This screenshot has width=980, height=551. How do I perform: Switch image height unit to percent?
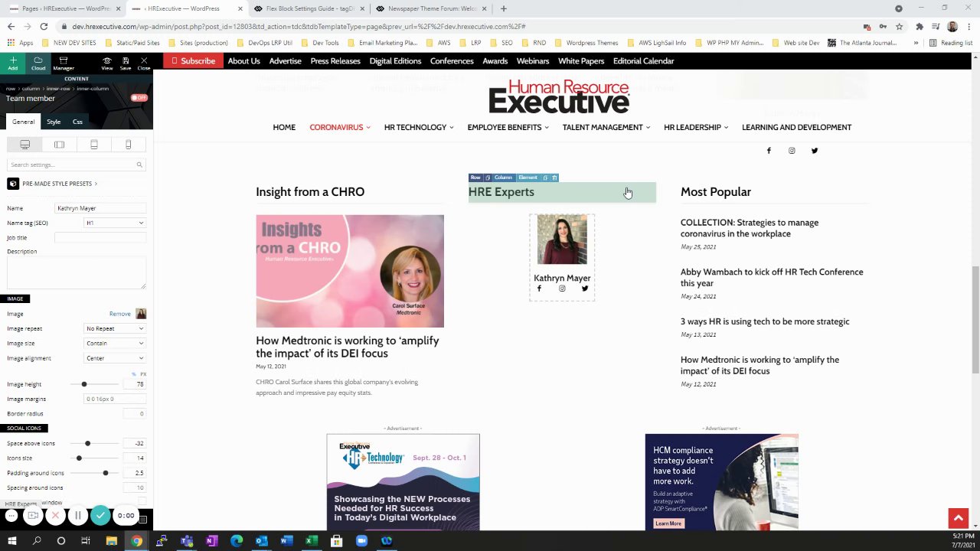pyautogui.click(x=134, y=374)
